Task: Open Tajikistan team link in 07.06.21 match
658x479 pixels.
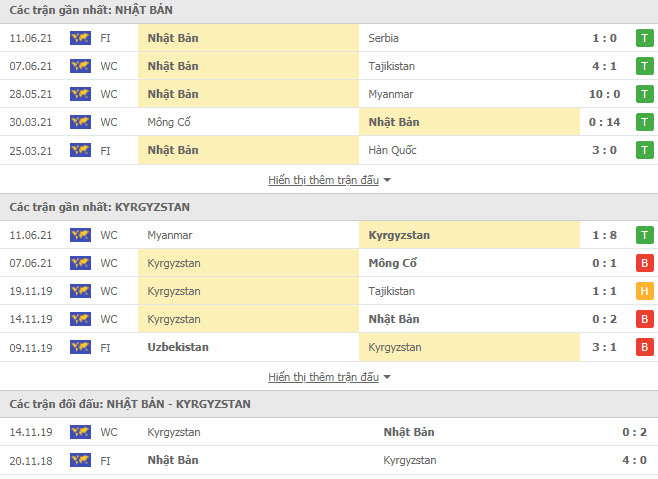Action: pos(392,66)
